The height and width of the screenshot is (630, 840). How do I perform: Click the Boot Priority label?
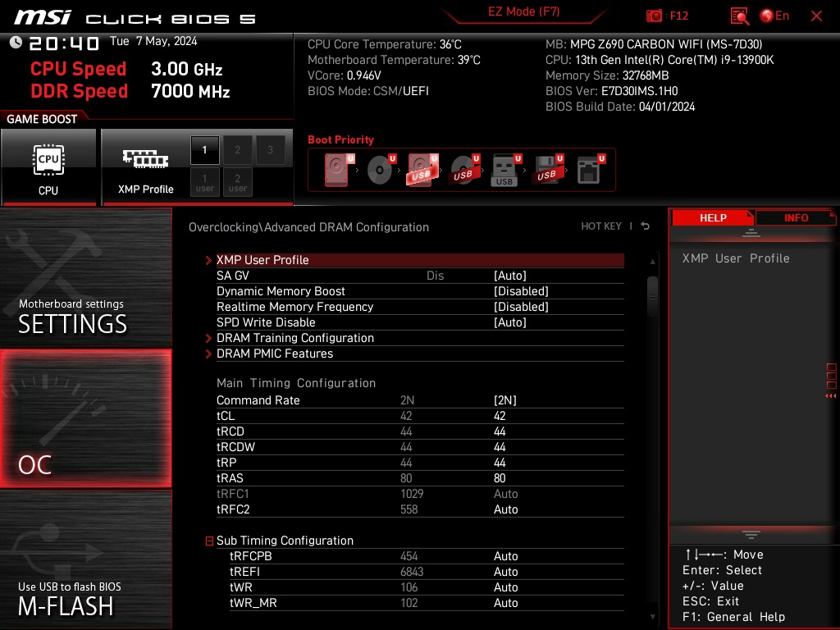pyautogui.click(x=340, y=139)
